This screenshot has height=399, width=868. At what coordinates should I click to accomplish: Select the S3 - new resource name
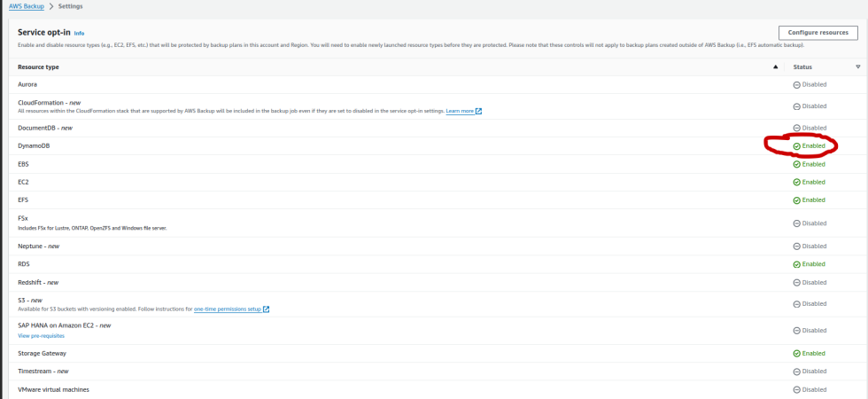[x=30, y=300]
